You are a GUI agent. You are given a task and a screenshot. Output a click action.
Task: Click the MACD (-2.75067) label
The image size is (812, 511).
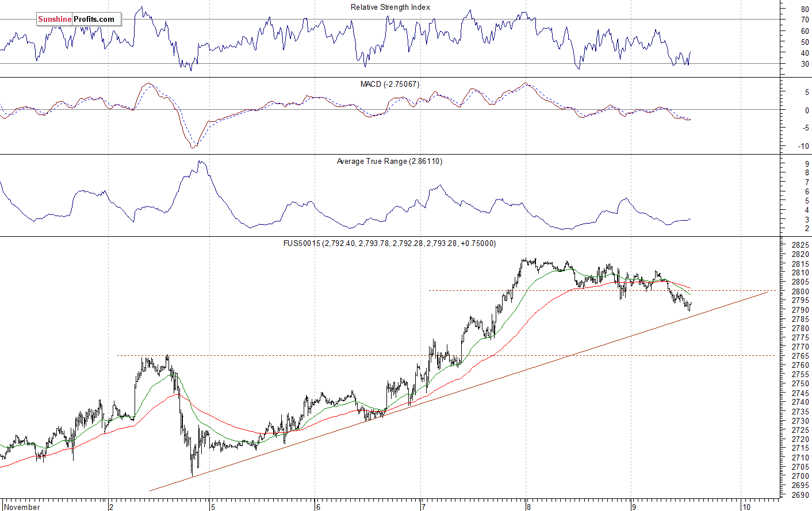pyautogui.click(x=390, y=84)
